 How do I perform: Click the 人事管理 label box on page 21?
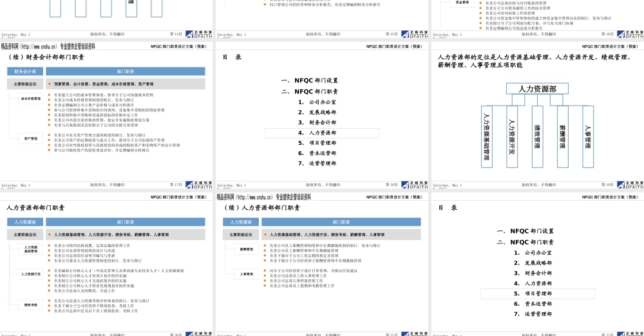pos(247,274)
